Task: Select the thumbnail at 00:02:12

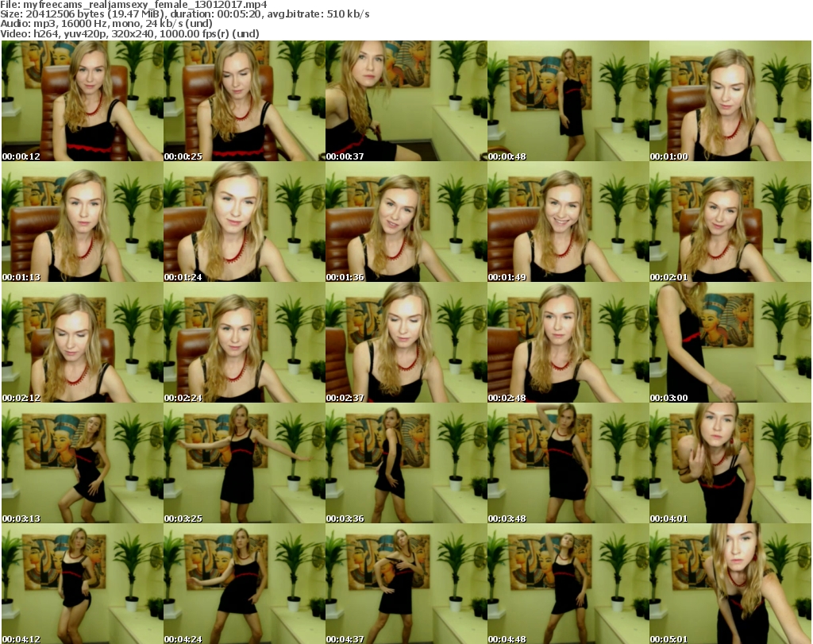Action: point(83,342)
